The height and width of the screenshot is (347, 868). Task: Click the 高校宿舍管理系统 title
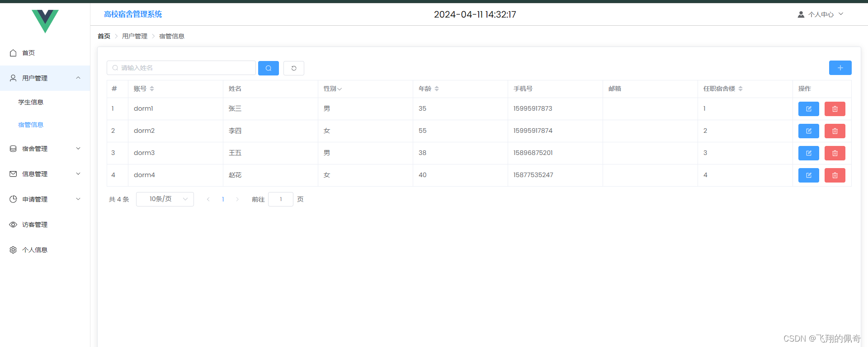(x=133, y=14)
